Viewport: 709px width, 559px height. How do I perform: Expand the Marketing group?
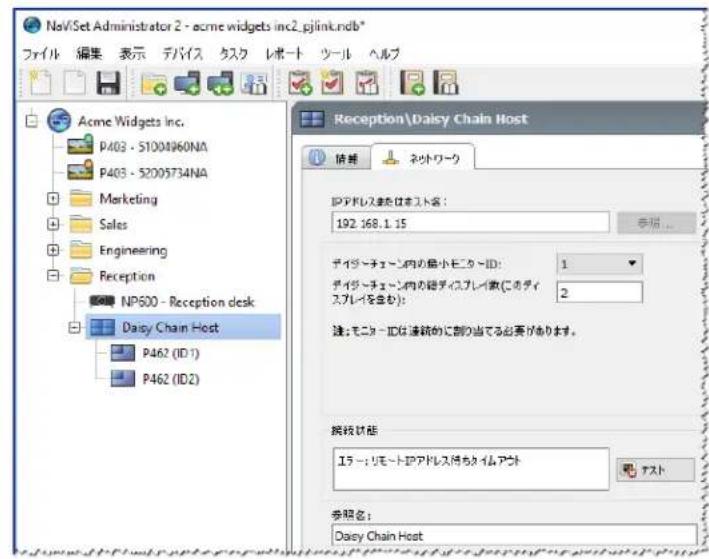coord(53,198)
